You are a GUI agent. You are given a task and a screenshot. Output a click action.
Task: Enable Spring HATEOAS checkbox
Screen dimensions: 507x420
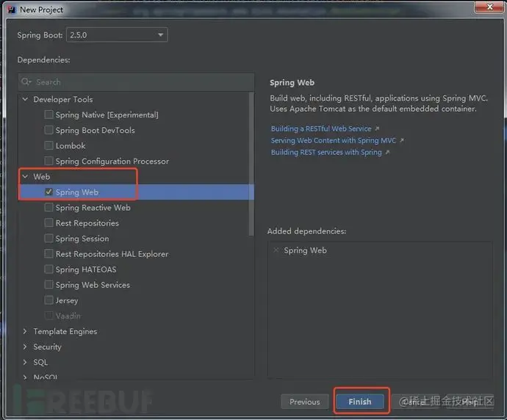(48, 269)
